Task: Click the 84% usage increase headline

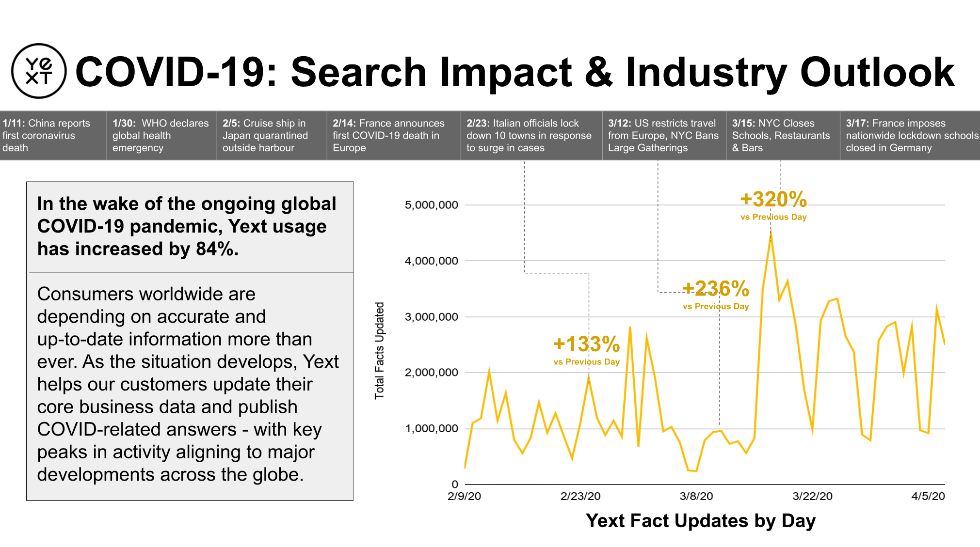Action: click(x=187, y=226)
